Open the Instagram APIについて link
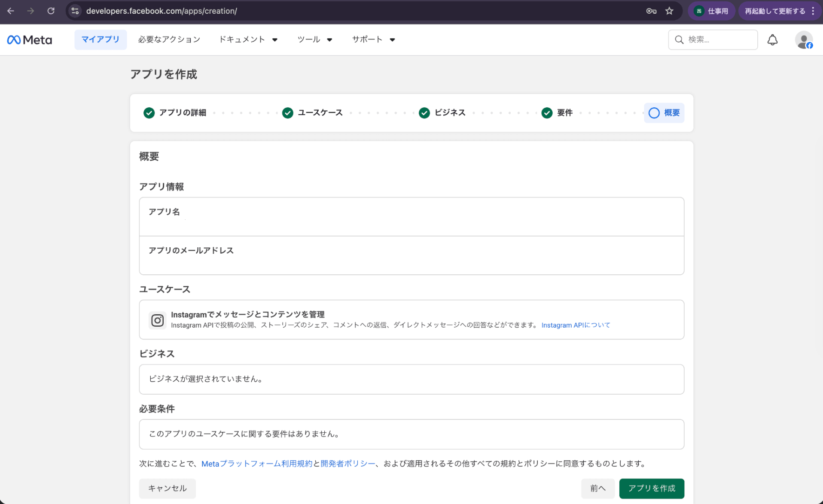This screenshot has width=823, height=504. tap(576, 325)
